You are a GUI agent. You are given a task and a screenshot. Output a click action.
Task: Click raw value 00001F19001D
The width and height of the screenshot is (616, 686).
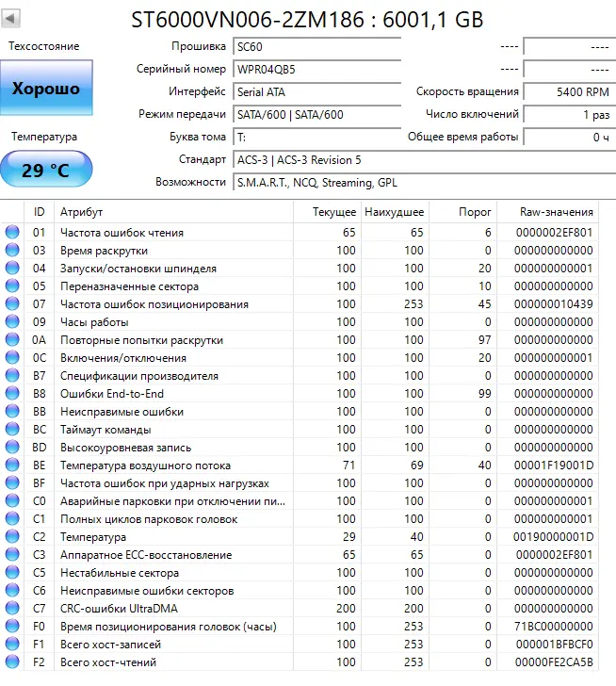click(554, 465)
